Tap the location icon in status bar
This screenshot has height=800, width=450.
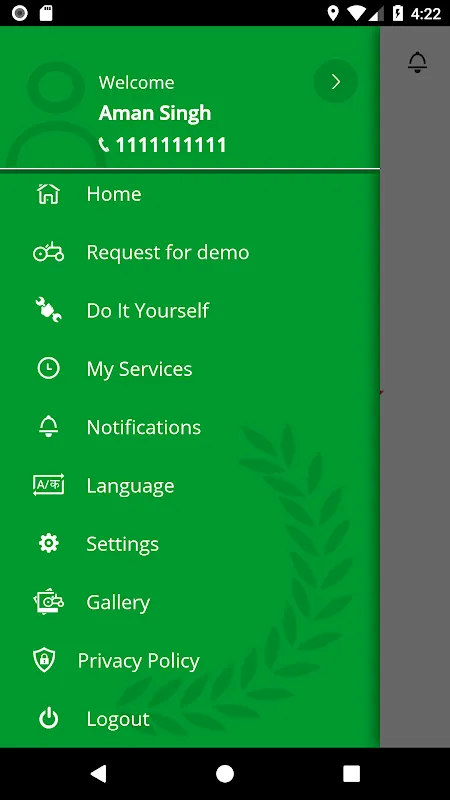pyautogui.click(x=333, y=13)
